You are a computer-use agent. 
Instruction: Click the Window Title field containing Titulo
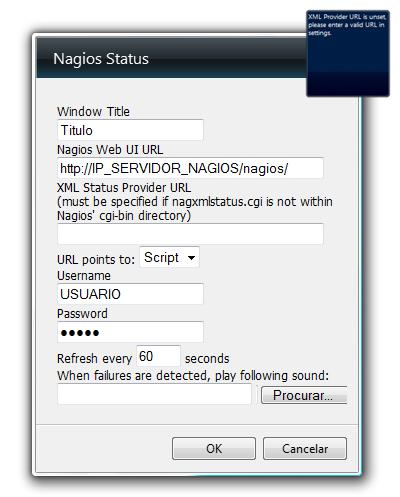(130, 130)
